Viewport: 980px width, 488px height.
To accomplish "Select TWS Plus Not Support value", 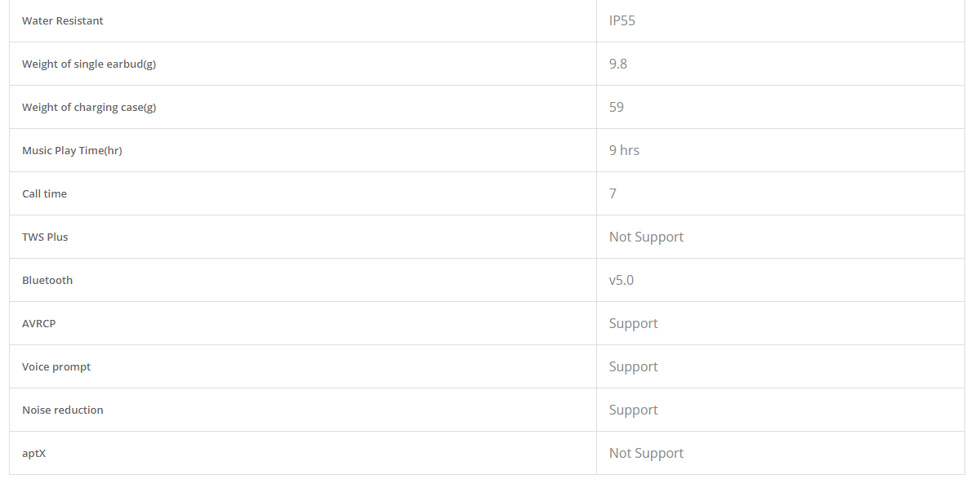I will 646,237.
